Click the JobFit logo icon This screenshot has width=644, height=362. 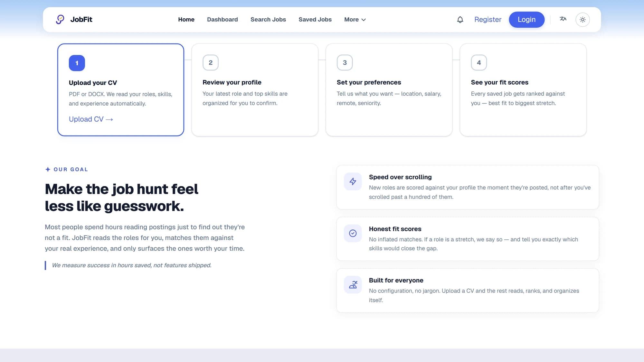pyautogui.click(x=60, y=19)
